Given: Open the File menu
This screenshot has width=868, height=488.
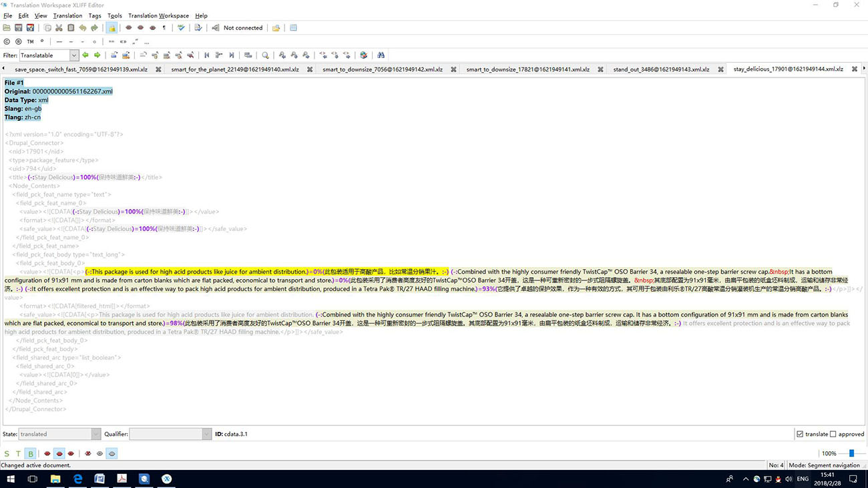Looking at the screenshot, I should tap(8, 15).
